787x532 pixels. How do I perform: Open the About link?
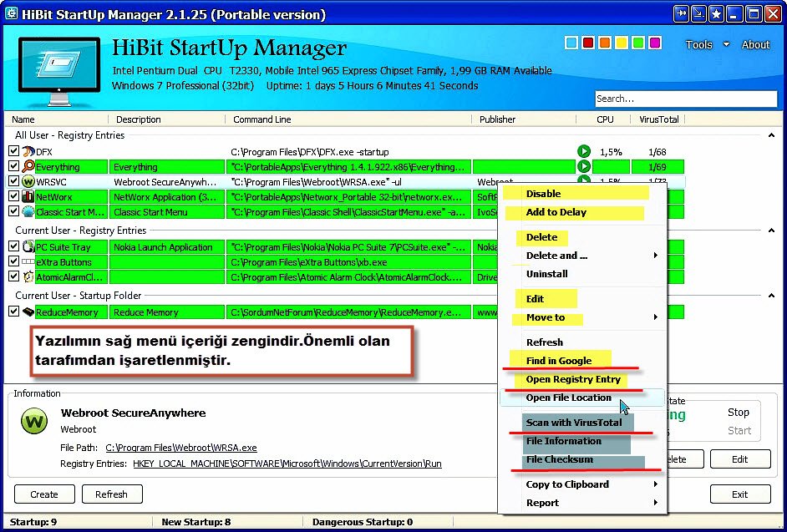pos(755,44)
